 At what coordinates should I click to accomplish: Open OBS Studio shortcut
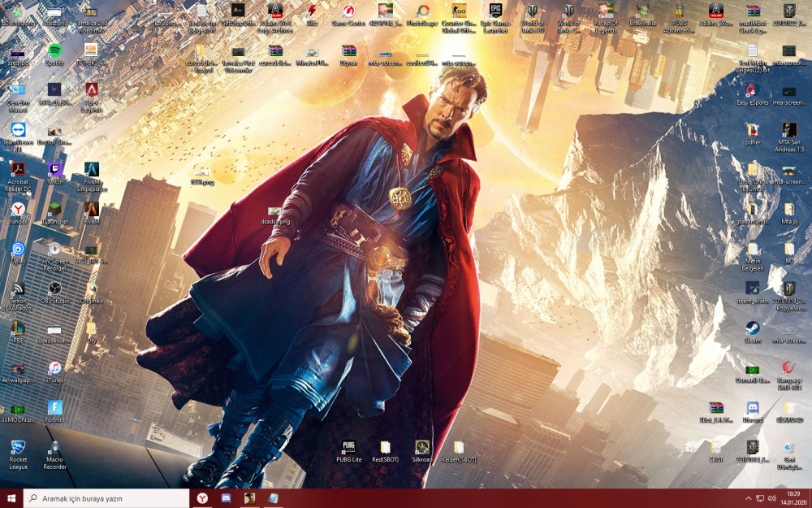(x=54, y=289)
